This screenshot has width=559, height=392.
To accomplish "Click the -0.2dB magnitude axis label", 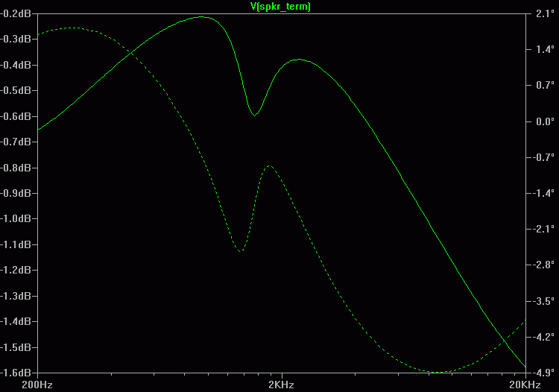I will coord(16,13).
